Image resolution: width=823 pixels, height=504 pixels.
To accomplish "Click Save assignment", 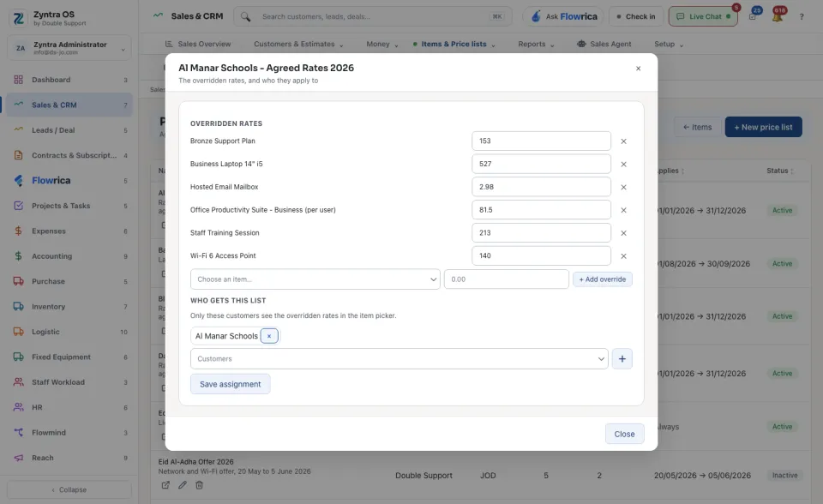I will pyautogui.click(x=231, y=384).
